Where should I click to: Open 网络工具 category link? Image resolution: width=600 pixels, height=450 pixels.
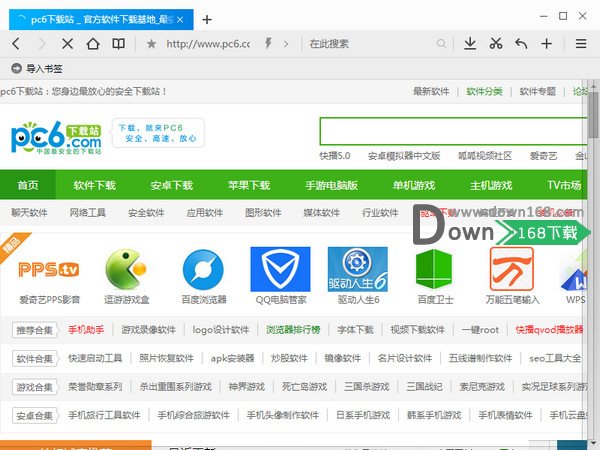point(88,213)
